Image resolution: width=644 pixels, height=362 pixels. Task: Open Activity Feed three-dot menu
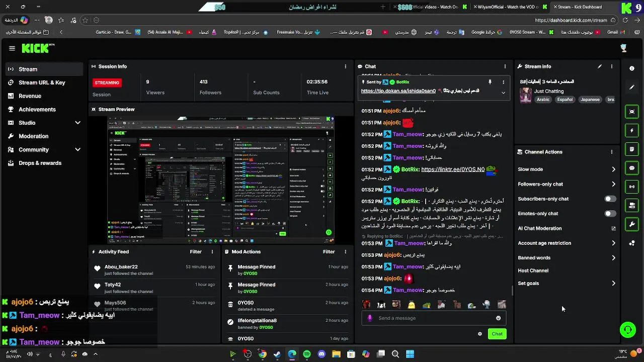click(212, 252)
